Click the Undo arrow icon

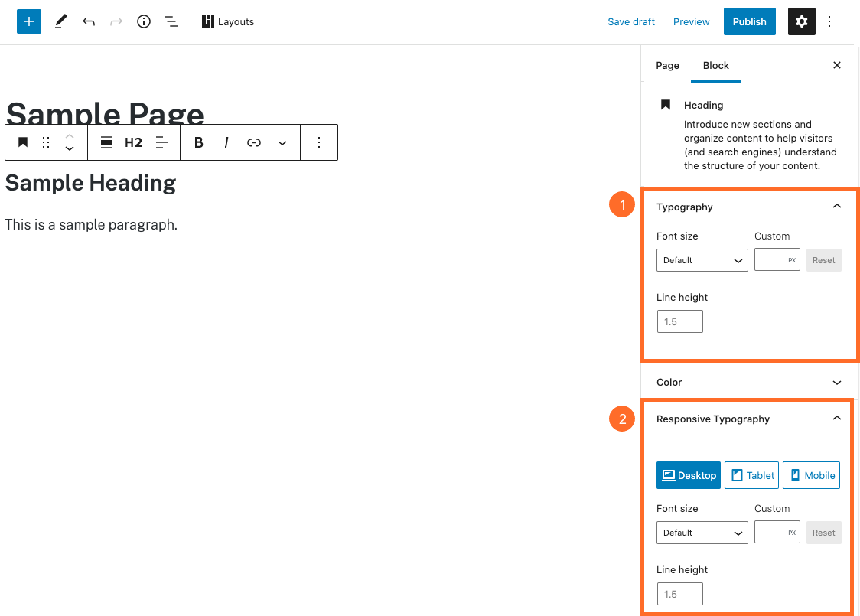88,21
